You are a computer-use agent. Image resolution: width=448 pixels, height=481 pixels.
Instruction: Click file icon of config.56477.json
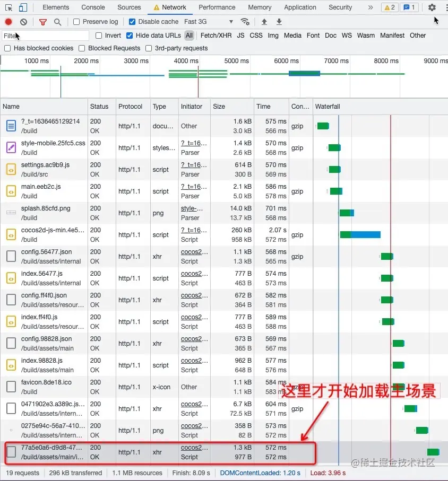click(x=11, y=257)
